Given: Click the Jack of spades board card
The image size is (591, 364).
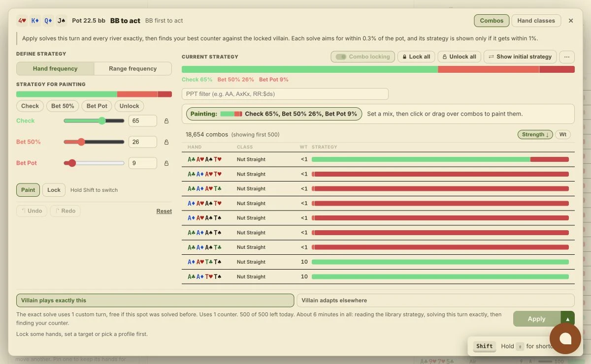Looking at the screenshot, I should point(61,21).
